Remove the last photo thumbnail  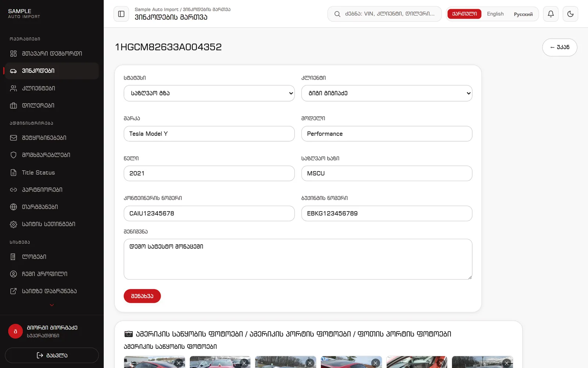pyautogui.click(x=507, y=363)
